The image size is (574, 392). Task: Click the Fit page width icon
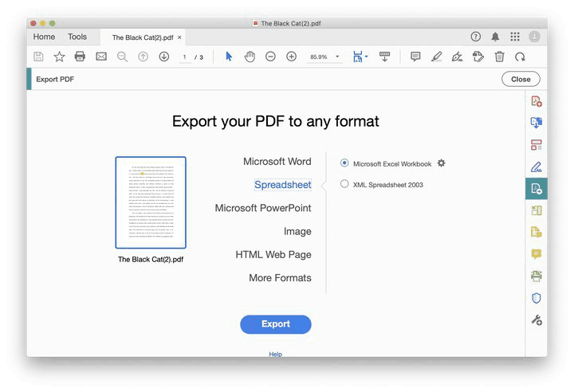[358, 57]
